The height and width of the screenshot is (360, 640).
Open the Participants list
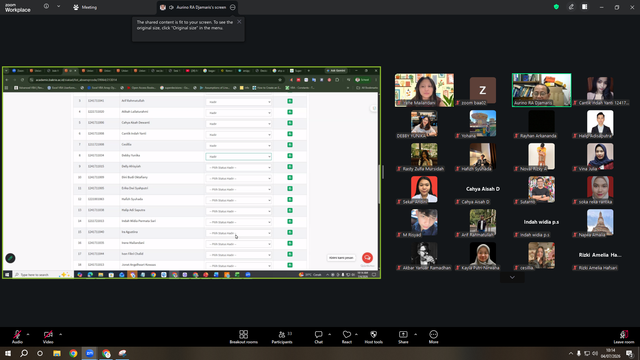(282, 337)
